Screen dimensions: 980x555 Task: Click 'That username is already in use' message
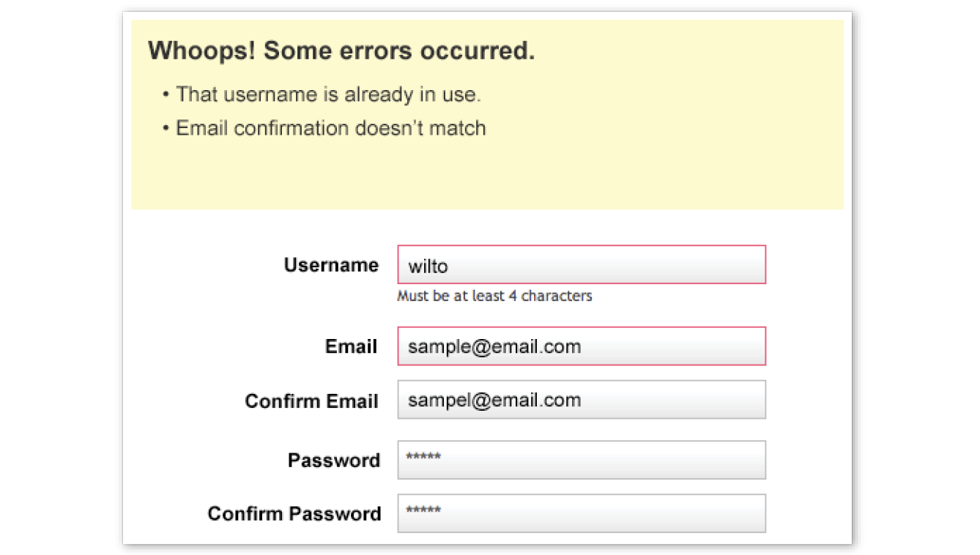tap(328, 94)
